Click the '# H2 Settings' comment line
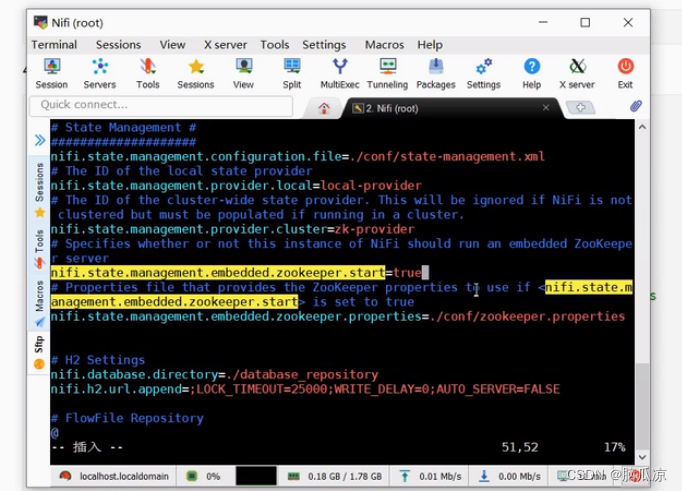This screenshot has width=682, height=491. (x=98, y=360)
